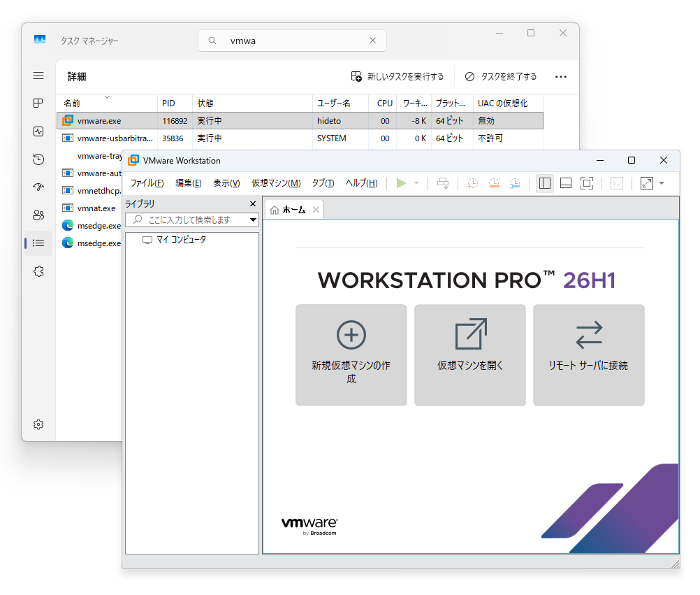
Task: Open the stretch display dropdown arrow
Action: tap(662, 183)
